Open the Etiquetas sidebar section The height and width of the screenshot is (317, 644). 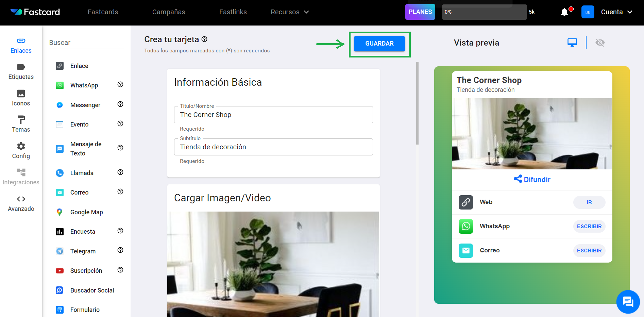click(21, 72)
